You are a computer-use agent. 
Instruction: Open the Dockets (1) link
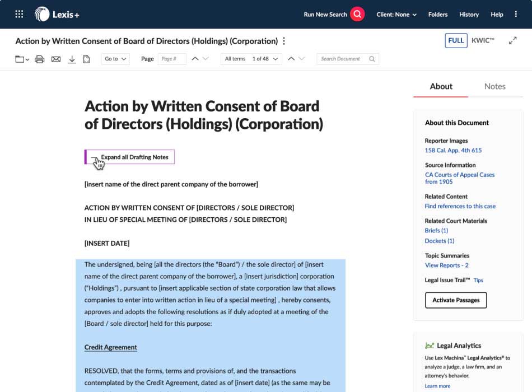(440, 241)
